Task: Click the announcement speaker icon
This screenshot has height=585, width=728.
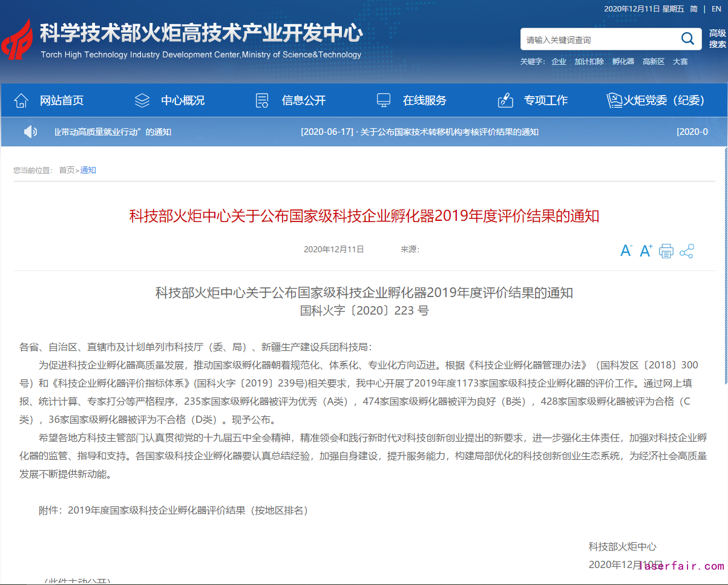Action: coord(30,131)
